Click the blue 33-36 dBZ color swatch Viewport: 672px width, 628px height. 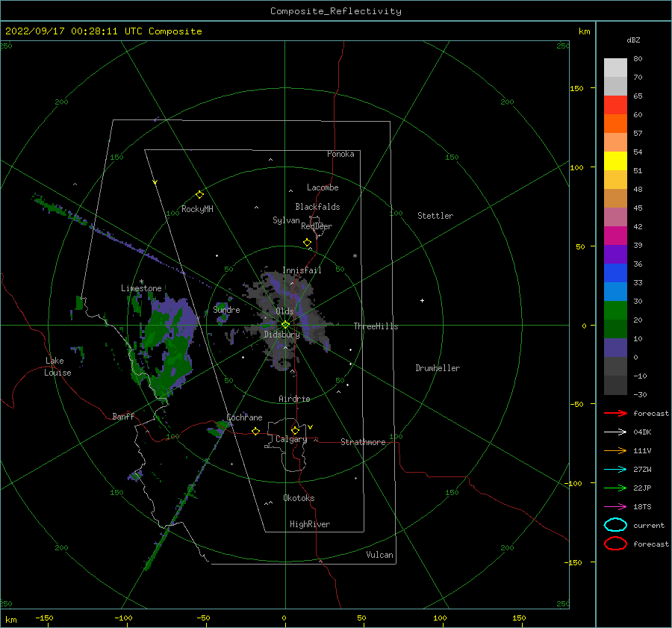point(615,273)
